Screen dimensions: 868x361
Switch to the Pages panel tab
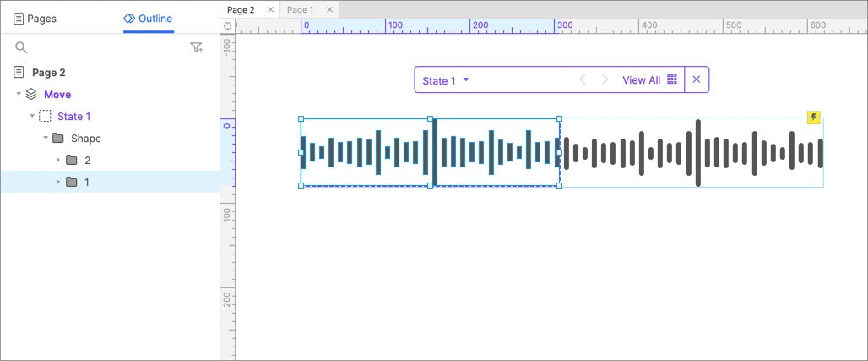coord(35,18)
